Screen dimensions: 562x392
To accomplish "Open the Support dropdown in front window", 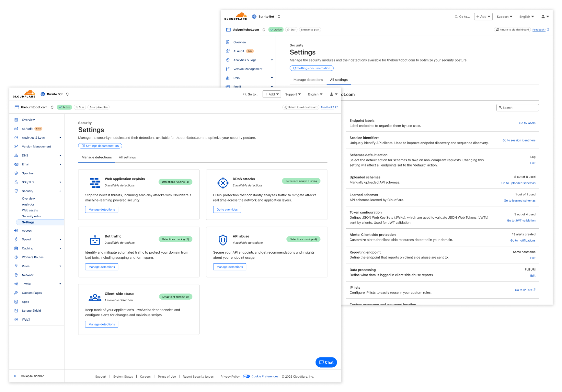I will coord(293,94).
